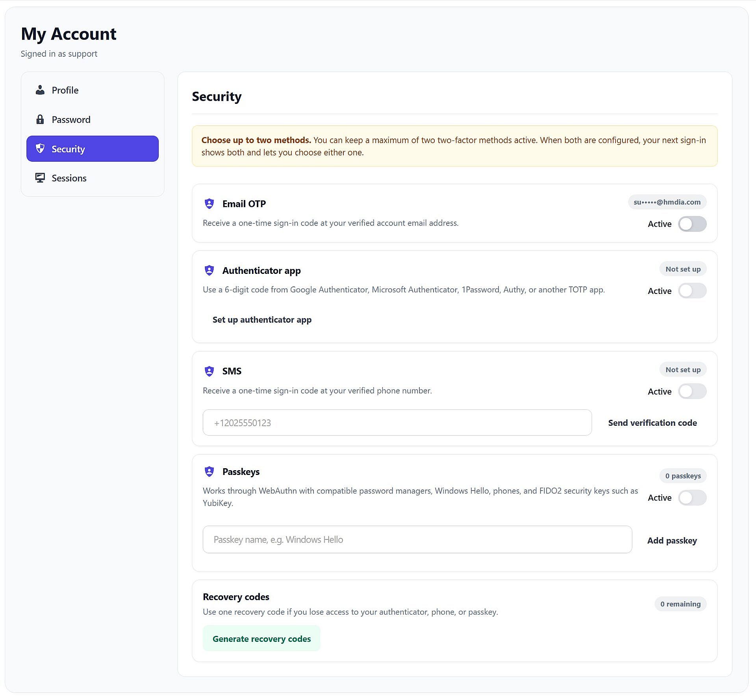Click the Profile person icon in sidebar
Viewport: 756px width, 700px height.
(x=40, y=90)
